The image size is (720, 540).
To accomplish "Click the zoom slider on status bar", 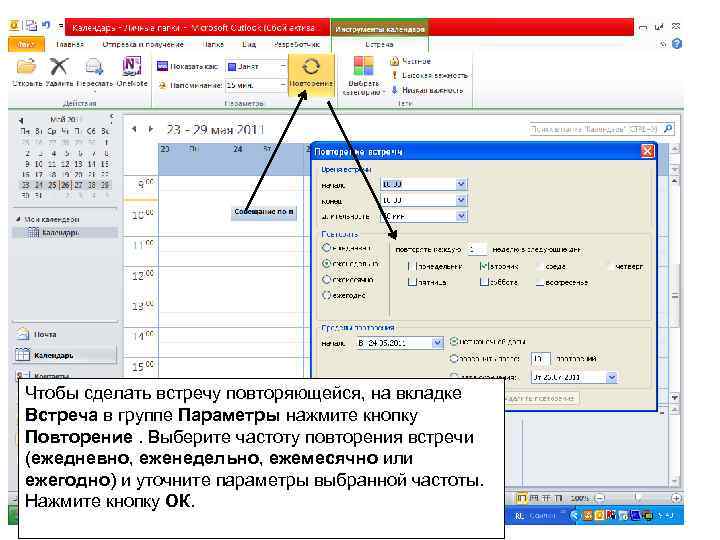I will [637, 498].
